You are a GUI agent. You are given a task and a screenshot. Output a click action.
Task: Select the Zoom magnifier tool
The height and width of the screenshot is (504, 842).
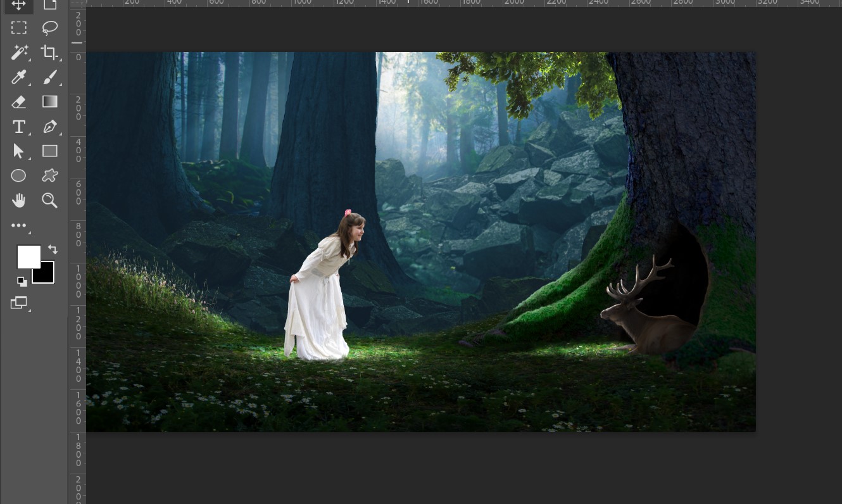pyautogui.click(x=49, y=201)
